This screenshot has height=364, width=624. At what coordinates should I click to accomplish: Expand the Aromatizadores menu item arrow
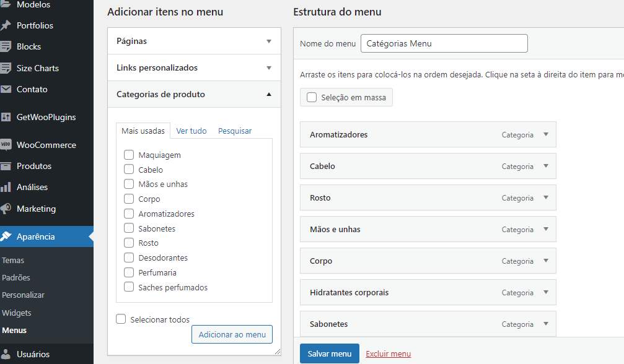pos(546,134)
